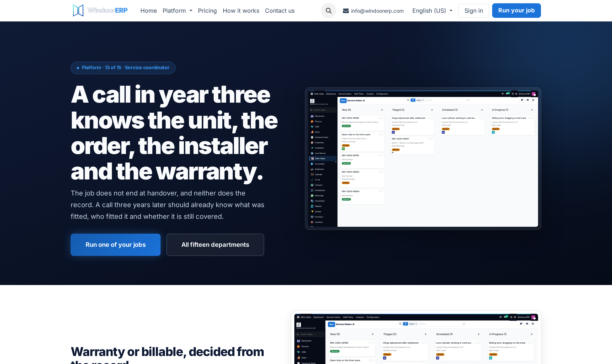Open the site search magnifier icon
Viewport: 612px width, 364px height.
point(328,11)
